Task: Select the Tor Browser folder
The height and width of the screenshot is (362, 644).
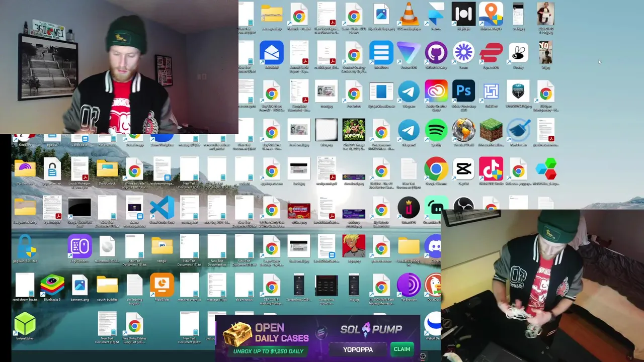Action: tap(25, 169)
